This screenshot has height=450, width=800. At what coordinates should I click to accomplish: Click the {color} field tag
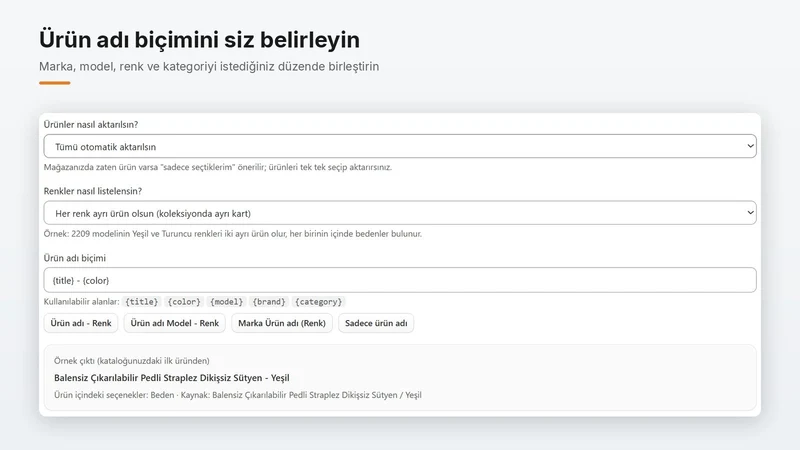(184, 302)
